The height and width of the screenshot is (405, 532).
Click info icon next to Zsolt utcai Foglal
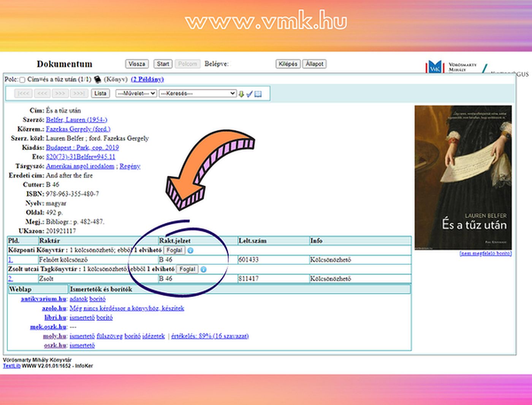click(x=203, y=269)
